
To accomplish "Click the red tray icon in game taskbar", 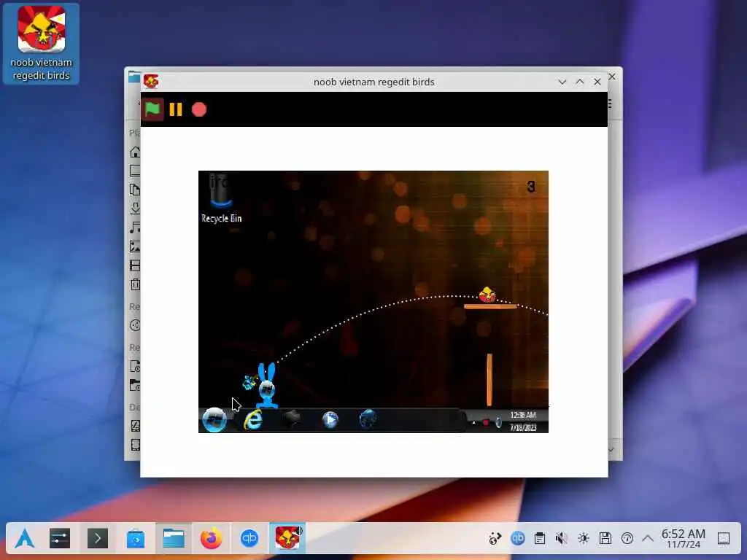I will (x=485, y=422).
